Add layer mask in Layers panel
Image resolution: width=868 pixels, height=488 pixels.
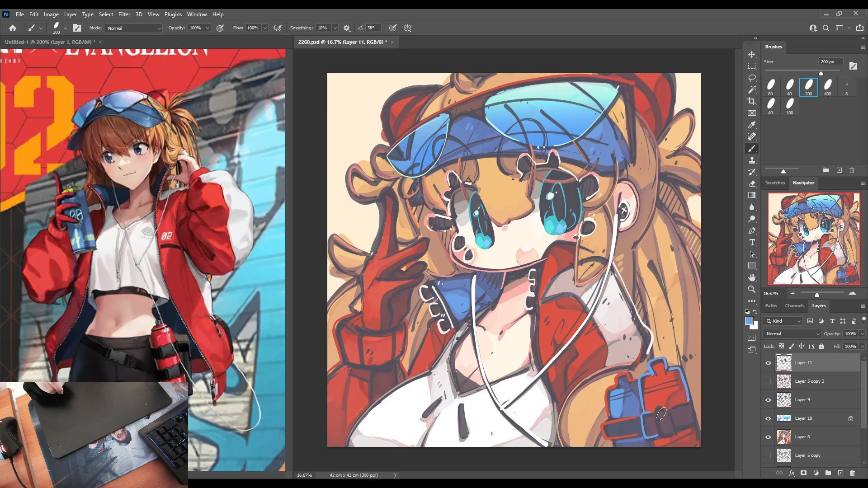[x=803, y=473]
